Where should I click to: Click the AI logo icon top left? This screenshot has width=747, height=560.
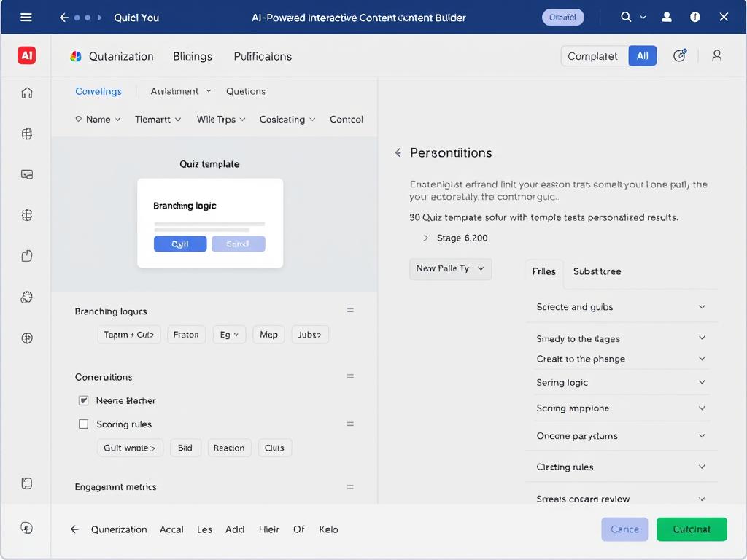coord(26,55)
